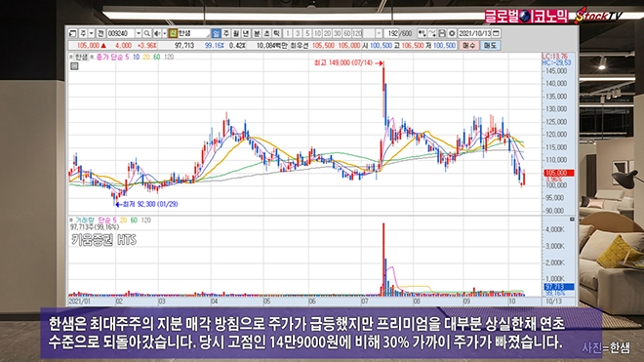Image resolution: width=644 pixels, height=362 pixels.
Task: Toggle the daily (일) chart period
Action: [x=216, y=33]
